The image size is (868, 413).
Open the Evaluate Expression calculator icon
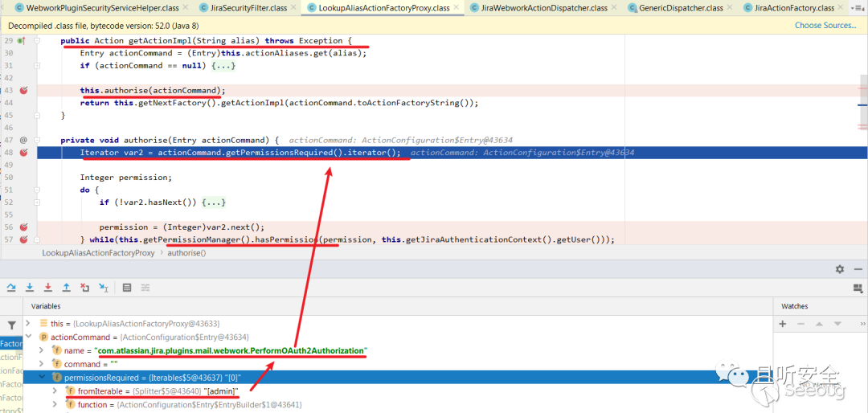(127, 287)
